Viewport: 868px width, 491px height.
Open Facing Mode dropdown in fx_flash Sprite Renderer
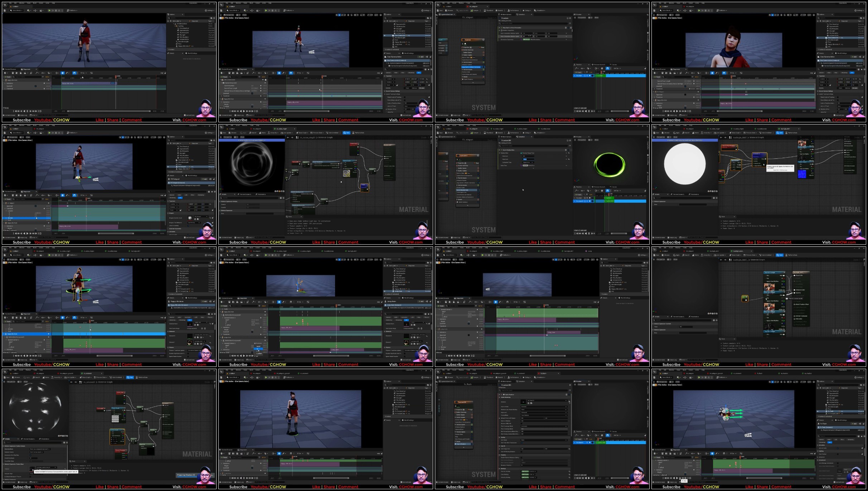coord(544,415)
